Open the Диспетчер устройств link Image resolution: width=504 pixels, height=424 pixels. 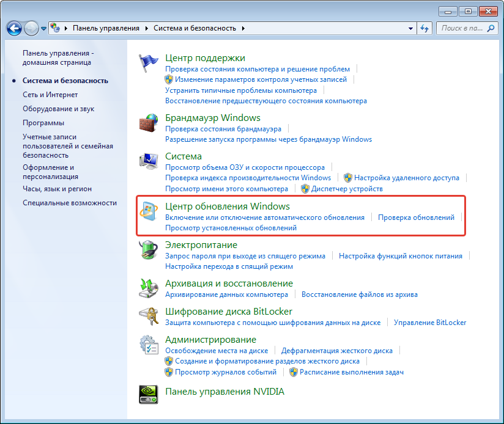click(347, 189)
